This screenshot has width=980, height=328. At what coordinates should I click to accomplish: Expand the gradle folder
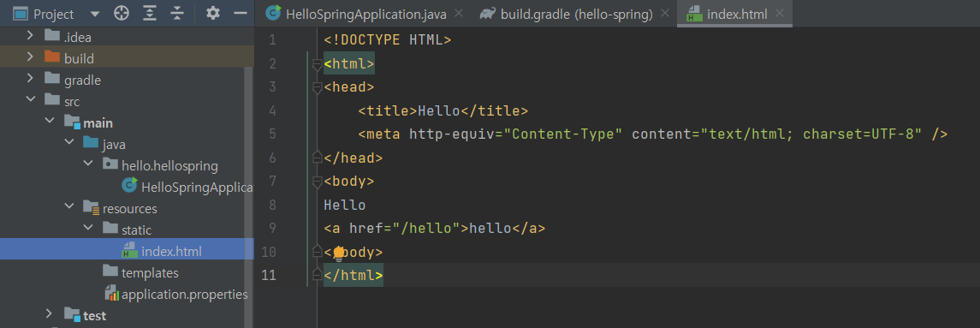(30, 79)
